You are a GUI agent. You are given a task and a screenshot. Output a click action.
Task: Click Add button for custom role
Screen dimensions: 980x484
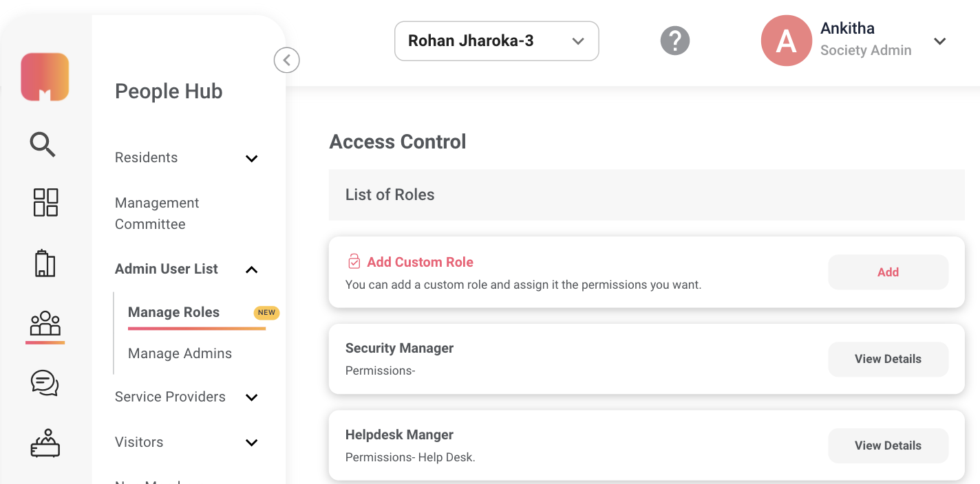coord(888,272)
